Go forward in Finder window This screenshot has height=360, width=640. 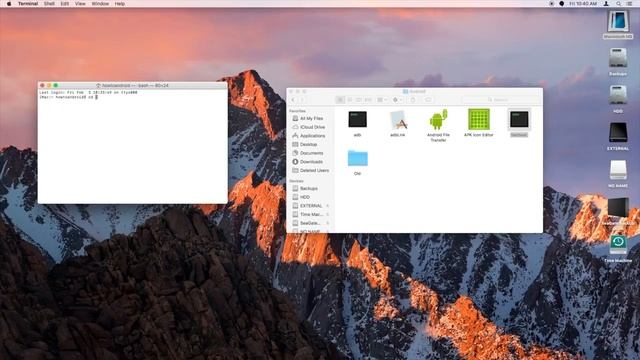pyautogui.click(x=302, y=100)
